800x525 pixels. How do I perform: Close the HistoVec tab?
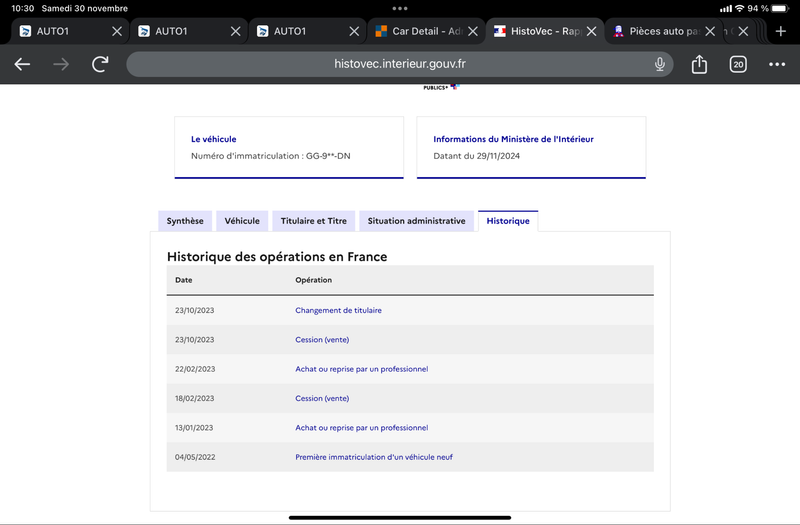point(591,31)
